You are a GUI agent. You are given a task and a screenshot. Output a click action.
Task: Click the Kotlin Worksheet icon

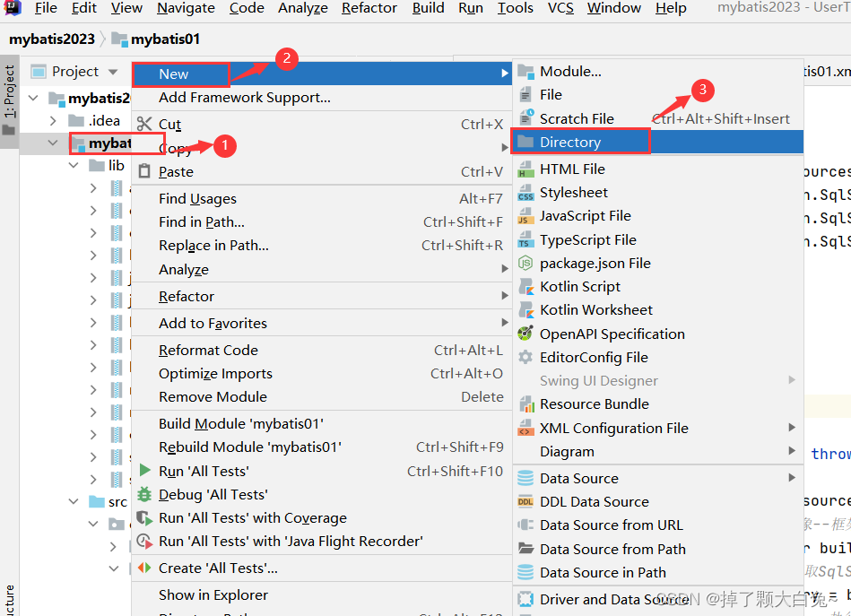pos(525,310)
